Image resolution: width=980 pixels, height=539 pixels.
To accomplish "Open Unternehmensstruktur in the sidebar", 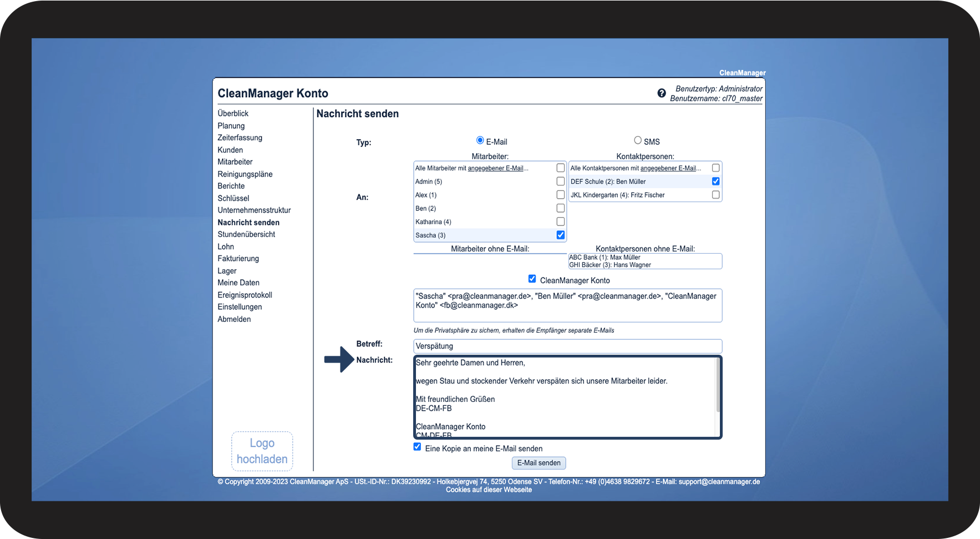I will point(254,210).
